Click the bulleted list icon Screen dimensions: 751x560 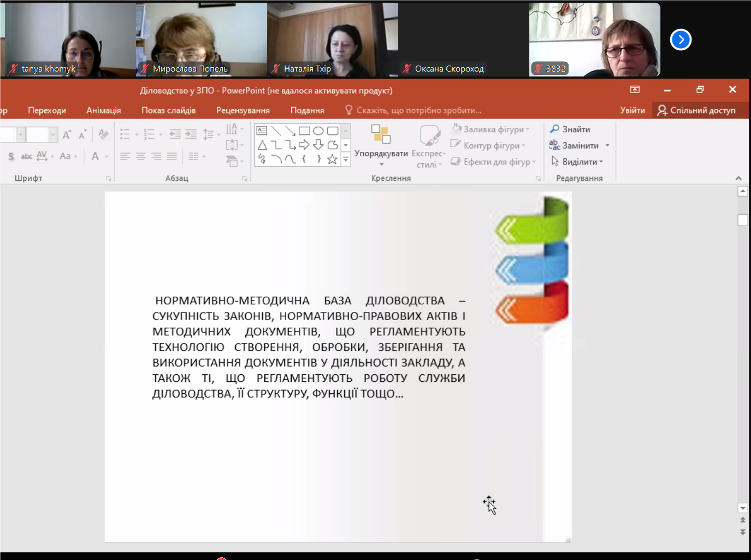[125, 134]
